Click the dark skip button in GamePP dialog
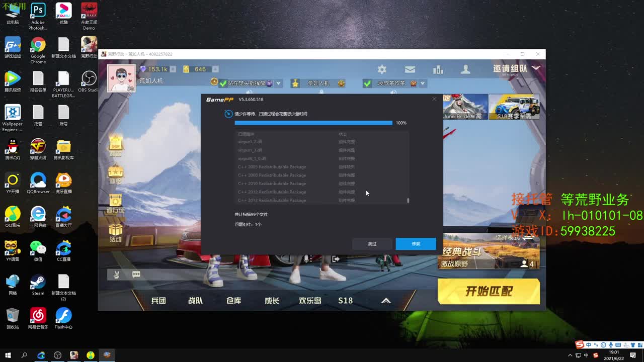Viewport: 644px width, 362px height. pos(372,244)
